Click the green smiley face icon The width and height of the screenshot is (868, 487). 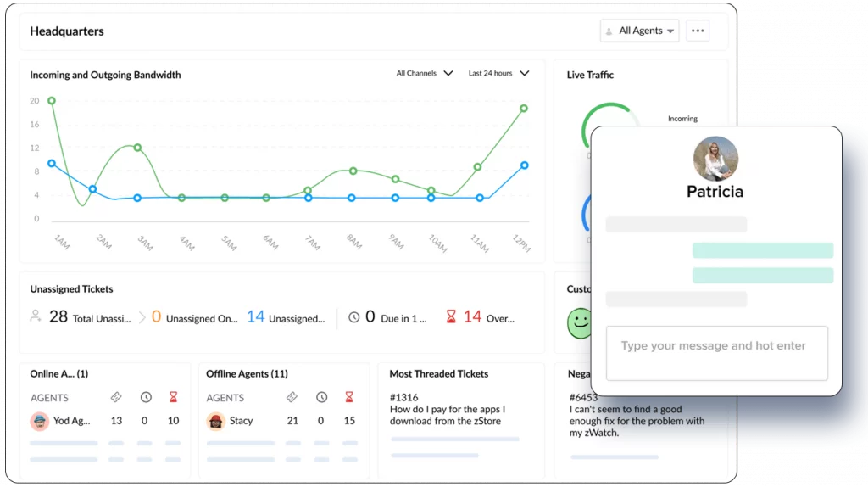coord(579,323)
